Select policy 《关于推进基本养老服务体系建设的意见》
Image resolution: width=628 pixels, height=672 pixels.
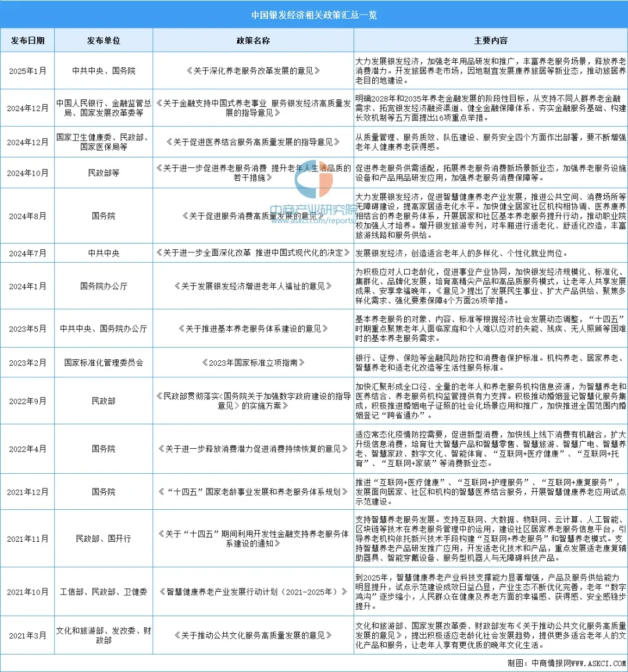click(253, 328)
